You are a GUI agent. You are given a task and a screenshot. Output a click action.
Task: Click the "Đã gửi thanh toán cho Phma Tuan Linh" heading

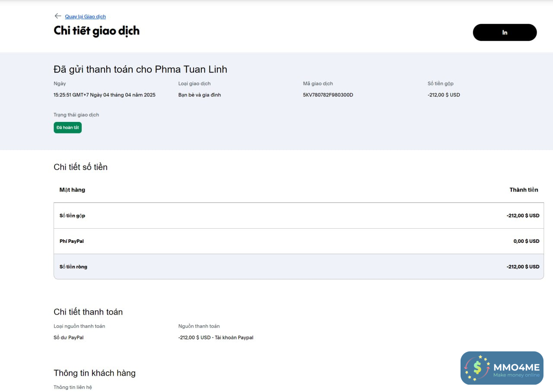tap(140, 69)
